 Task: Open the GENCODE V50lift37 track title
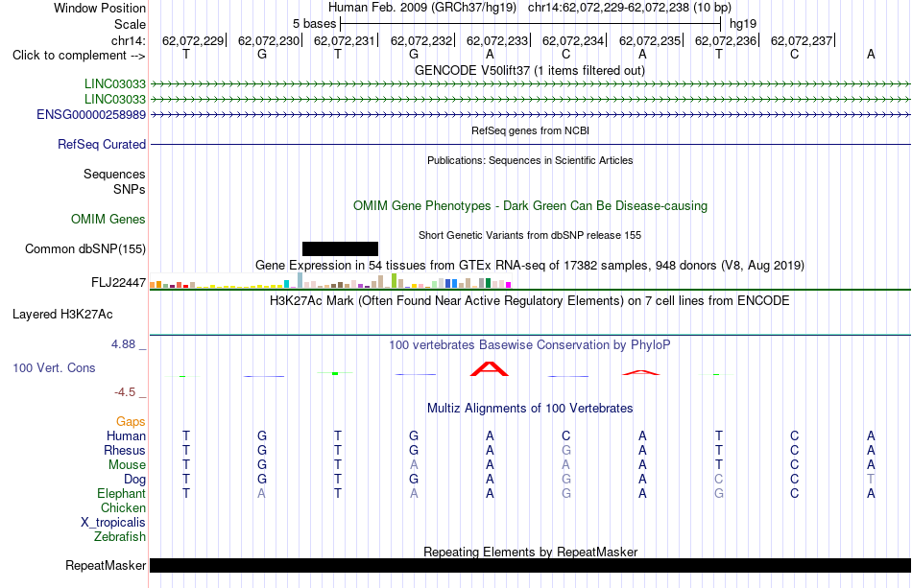tap(530, 71)
